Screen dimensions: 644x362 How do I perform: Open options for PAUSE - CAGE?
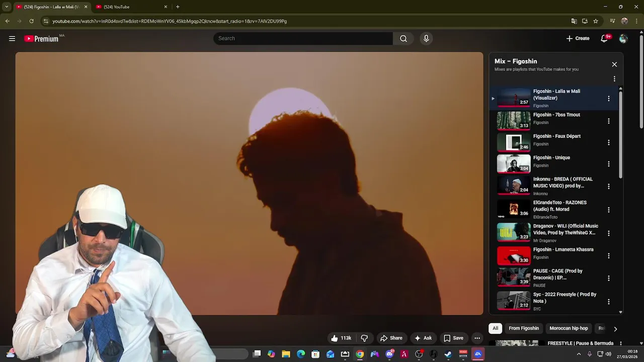[x=608, y=278]
